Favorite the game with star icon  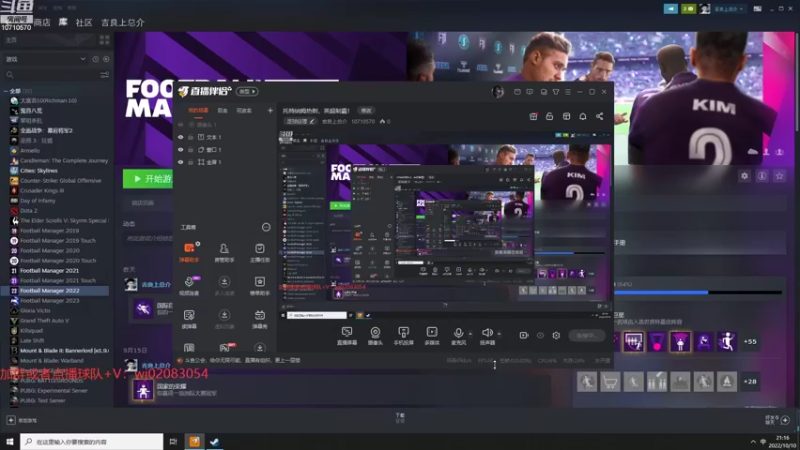pos(779,176)
